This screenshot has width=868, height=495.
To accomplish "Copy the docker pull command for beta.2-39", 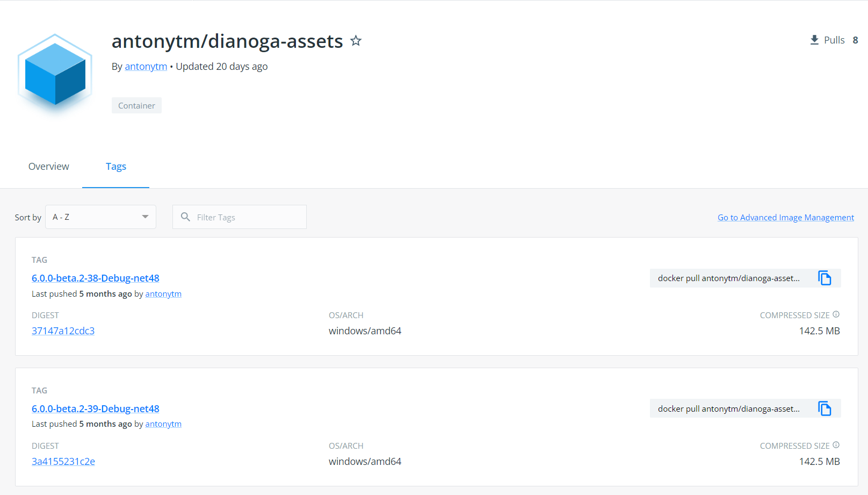I will coord(825,408).
